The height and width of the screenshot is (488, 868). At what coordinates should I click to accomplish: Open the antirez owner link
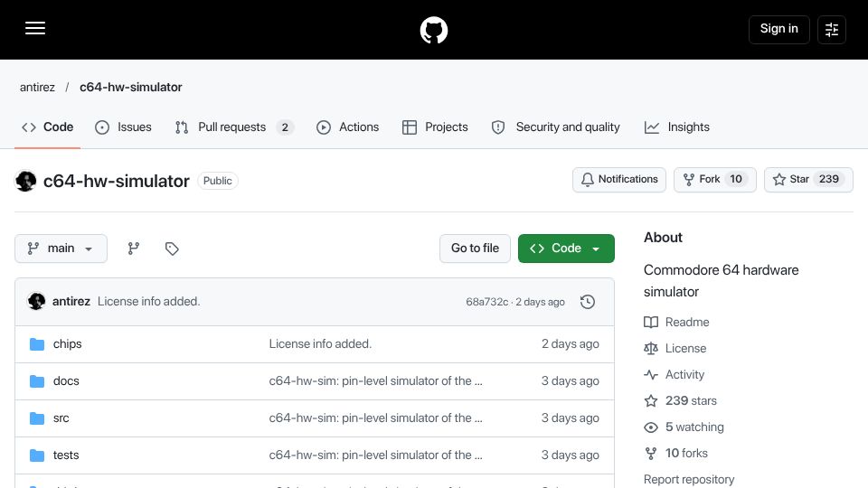[37, 87]
